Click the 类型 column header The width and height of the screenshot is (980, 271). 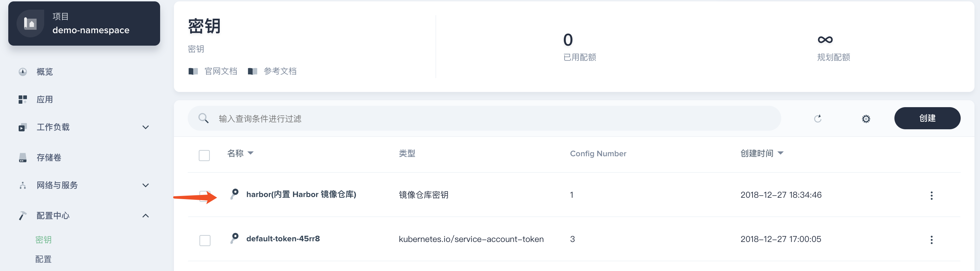pos(407,153)
